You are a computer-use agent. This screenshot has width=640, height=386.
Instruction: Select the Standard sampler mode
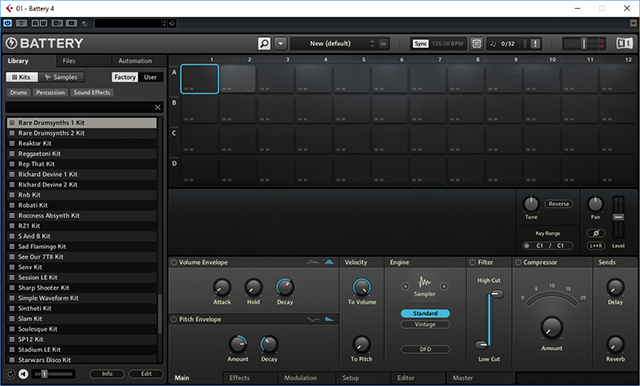point(425,313)
